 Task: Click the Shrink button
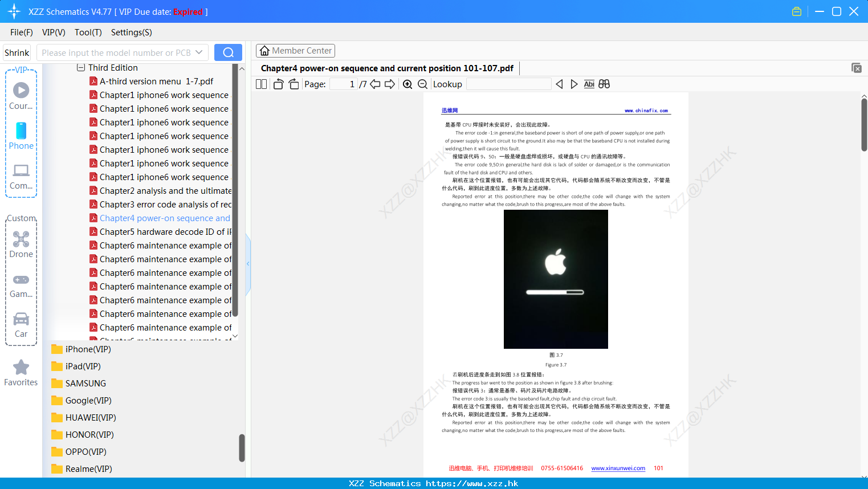[17, 52]
